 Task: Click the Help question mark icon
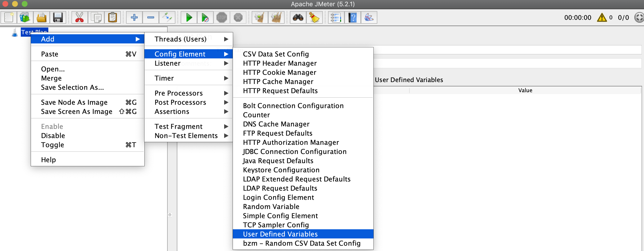[x=352, y=17]
